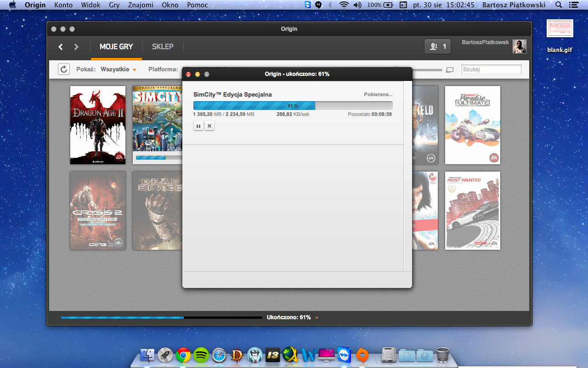This screenshot has width=588, height=368.
Task: Open the Trash in the dock
Action: [443, 355]
